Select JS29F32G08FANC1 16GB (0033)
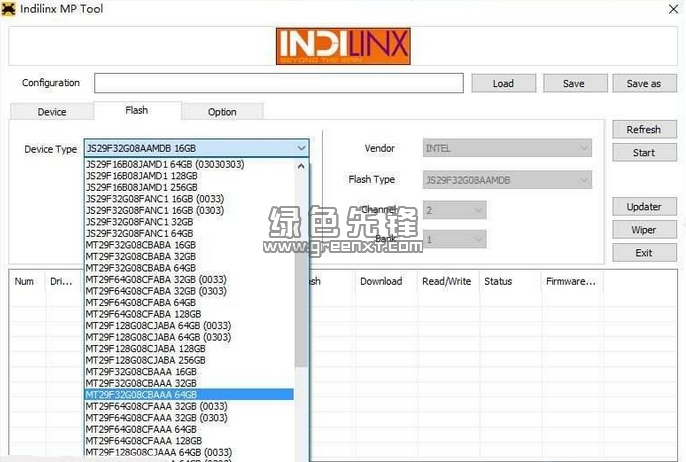The width and height of the screenshot is (686, 462). click(189, 199)
